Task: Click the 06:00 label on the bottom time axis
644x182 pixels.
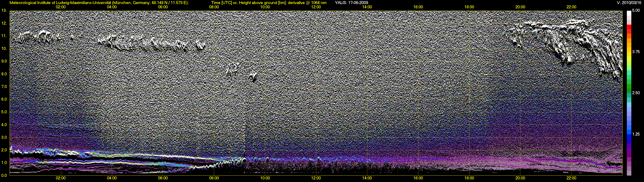Action: tap(163, 178)
